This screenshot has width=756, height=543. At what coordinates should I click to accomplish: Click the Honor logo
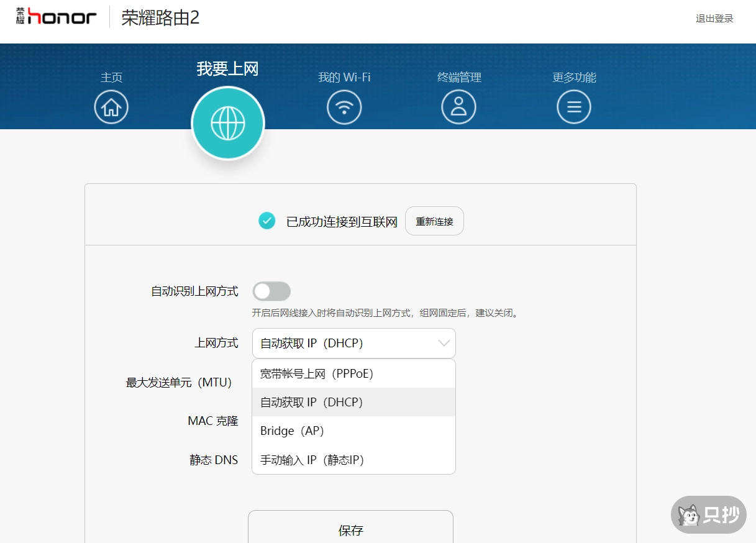pos(55,16)
